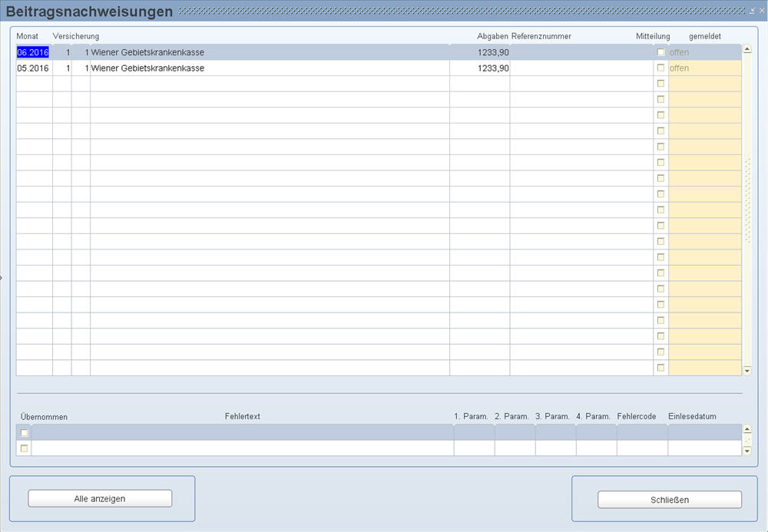Screen dimensions: 768x532
Task: Enable the second Übernommen checkbox
Action: coord(24,448)
